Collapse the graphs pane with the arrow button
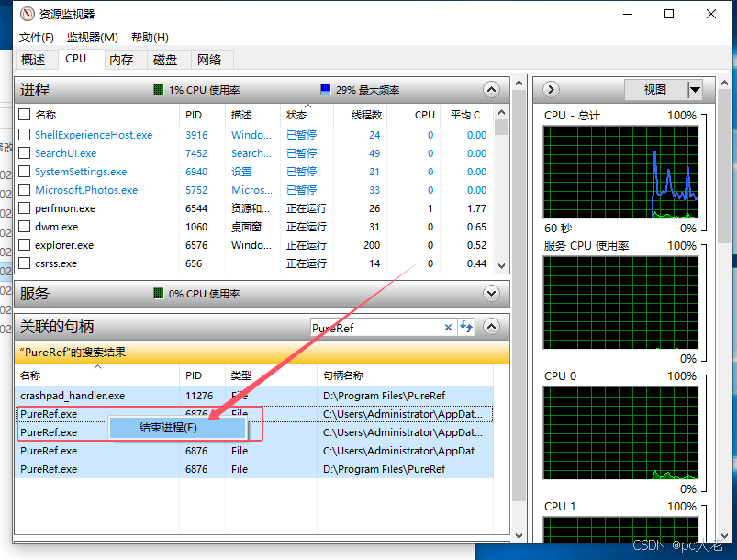This screenshot has width=737, height=560. tap(551, 89)
